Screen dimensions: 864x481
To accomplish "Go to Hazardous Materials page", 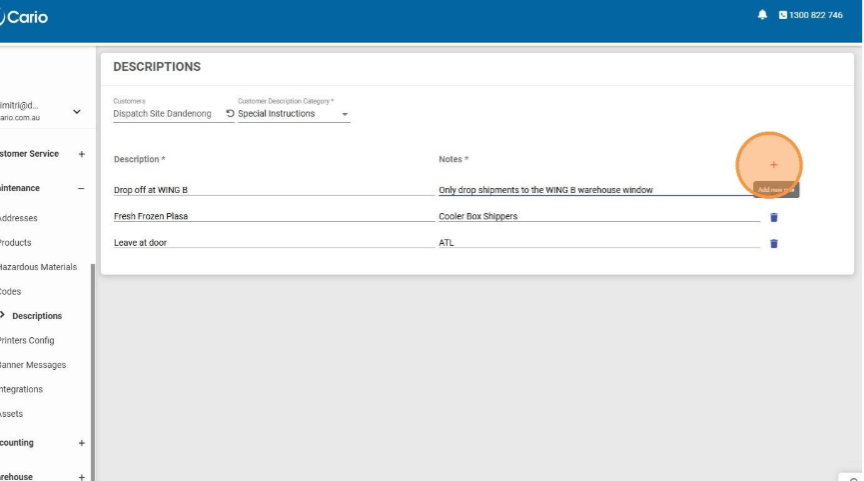I will 38,267.
